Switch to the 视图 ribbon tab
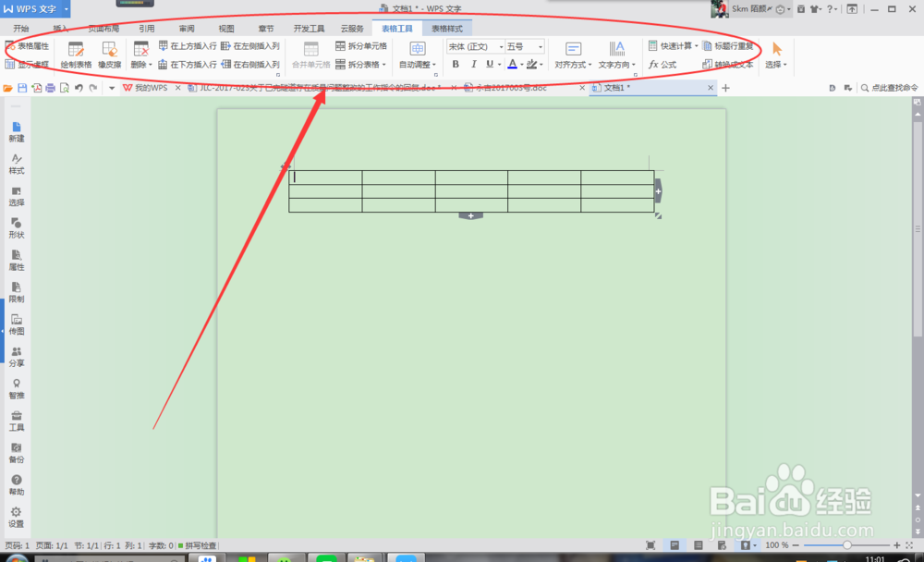 pyautogui.click(x=226, y=29)
